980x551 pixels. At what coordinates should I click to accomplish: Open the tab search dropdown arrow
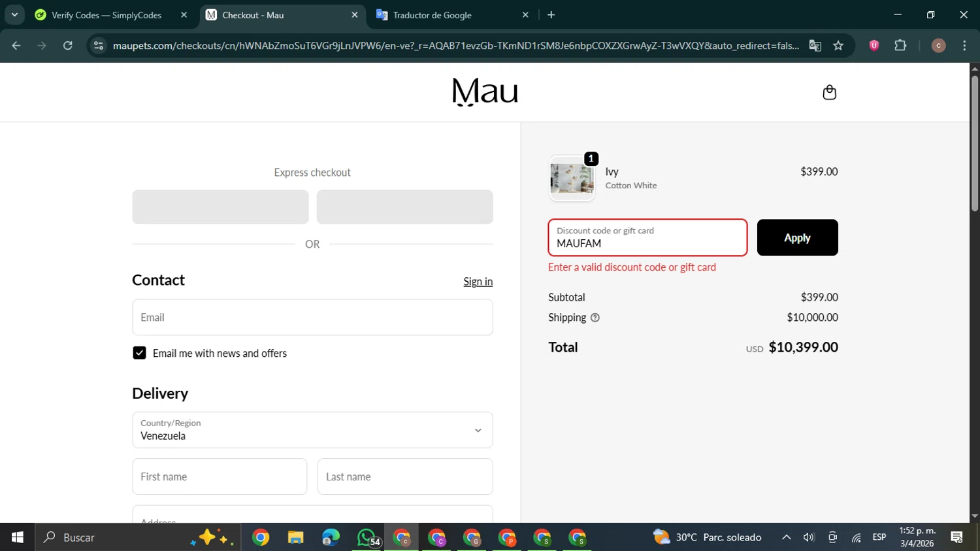14,15
